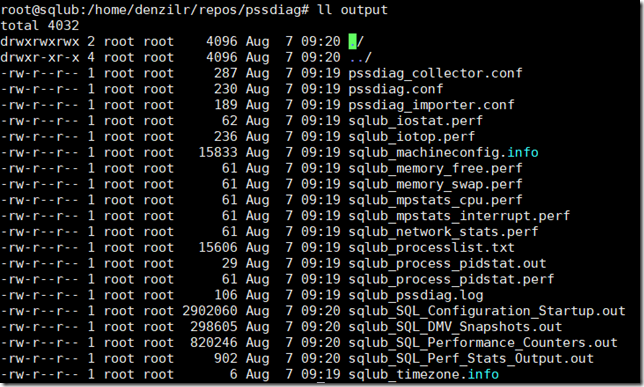The height and width of the screenshot is (387, 644).
Task: Click the pssdiag_collector.conf filename
Action: coord(435,74)
